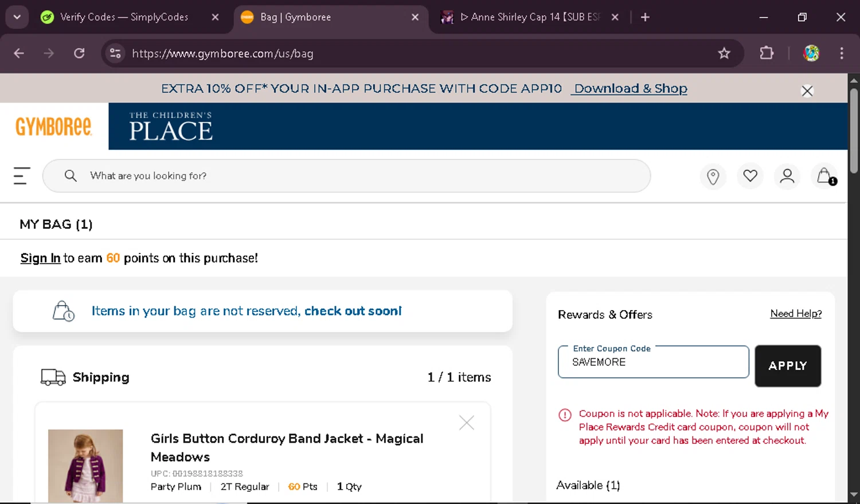Open the Chrome three-dot menu

pos(842,53)
